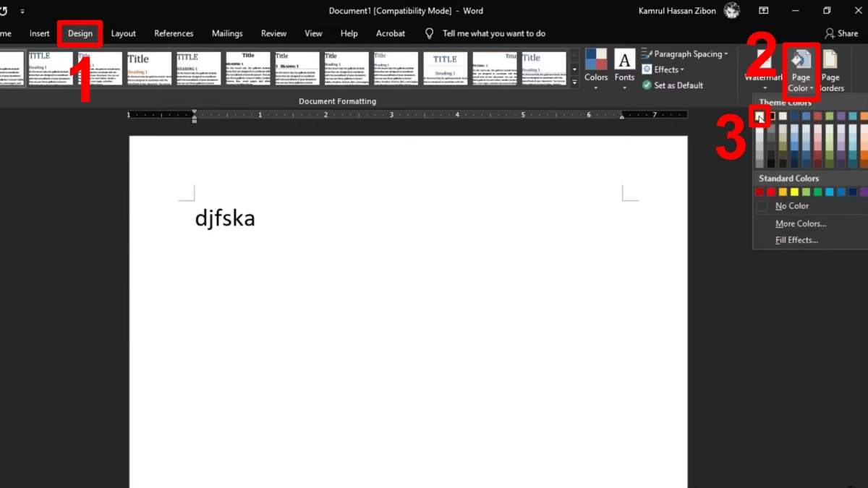Image resolution: width=868 pixels, height=488 pixels.
Task: Open the Page Color dropdown
Action: [x=801, y=72]
